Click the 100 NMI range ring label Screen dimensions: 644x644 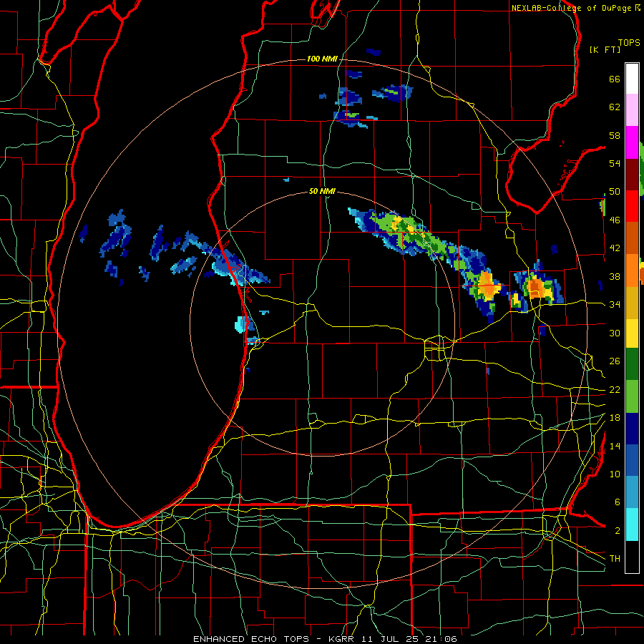click(x=322, y=59)
